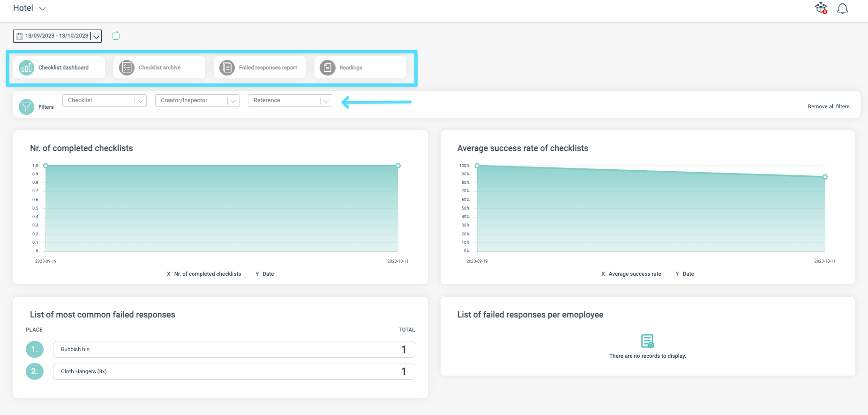Click the 2023-10-11 point on success rate chart
The height and width of the screenshot is (415, 868).
tap(825, 177)
